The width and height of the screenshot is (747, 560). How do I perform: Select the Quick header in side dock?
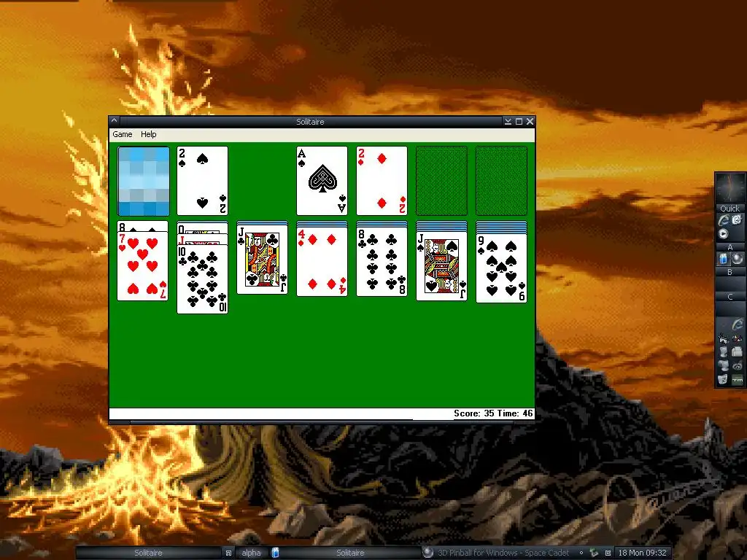tap(729, 209)
